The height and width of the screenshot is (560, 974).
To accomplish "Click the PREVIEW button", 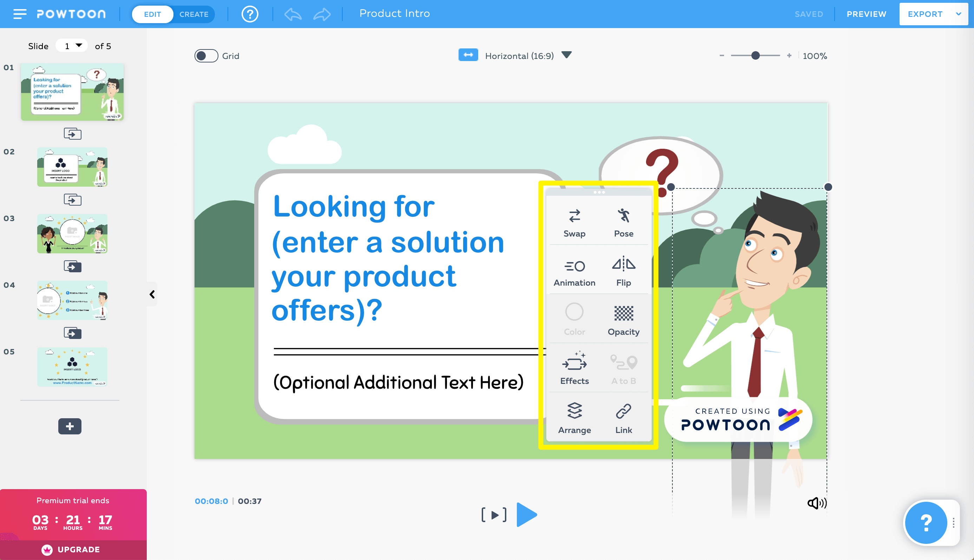I will [x=867, y=13].
